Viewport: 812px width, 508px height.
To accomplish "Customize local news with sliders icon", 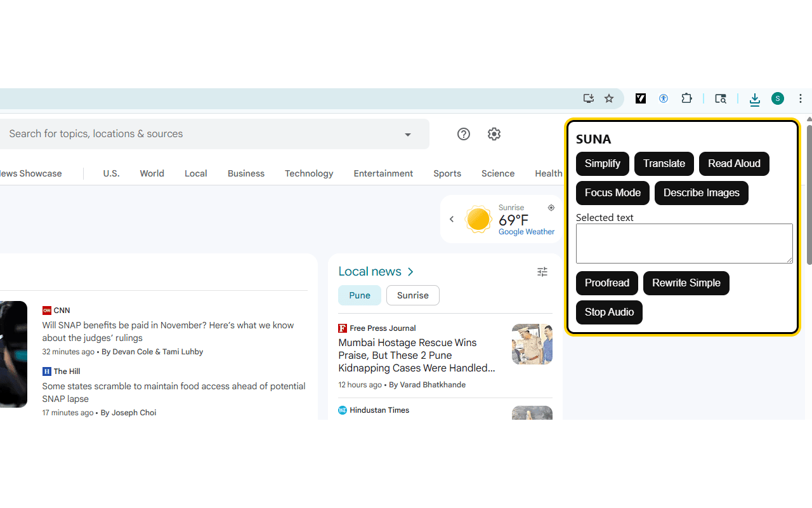I will point(542,272).
